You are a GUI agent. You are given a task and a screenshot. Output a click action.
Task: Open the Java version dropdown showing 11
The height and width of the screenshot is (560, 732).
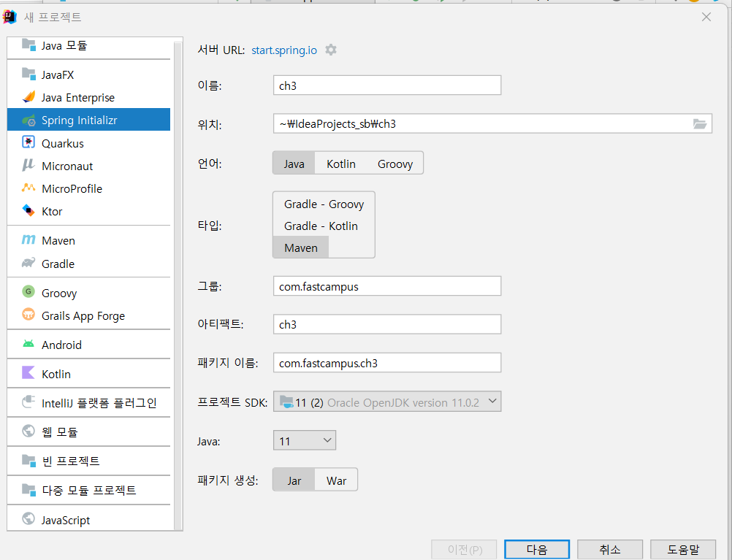[305, 440]
